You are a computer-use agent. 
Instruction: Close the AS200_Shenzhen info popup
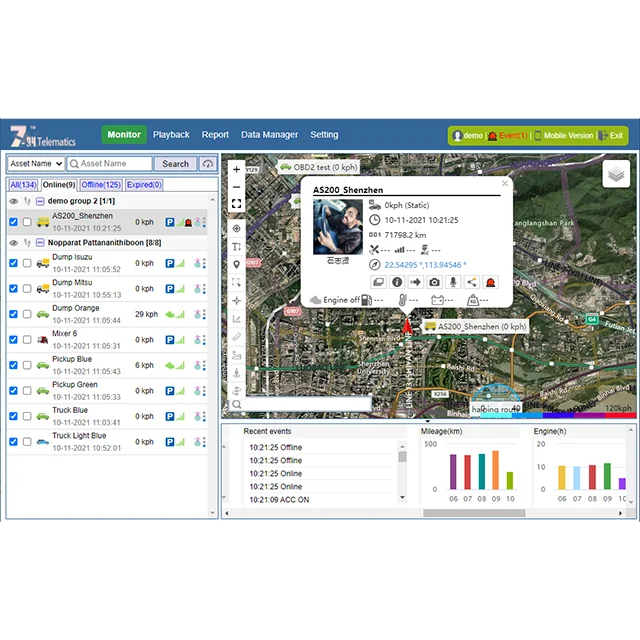tap(505, 184)
